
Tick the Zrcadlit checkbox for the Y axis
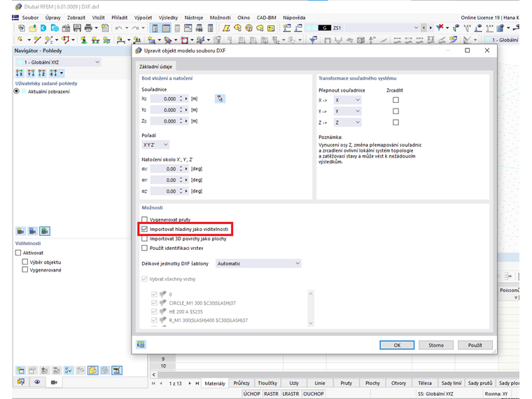coord(395,111)
